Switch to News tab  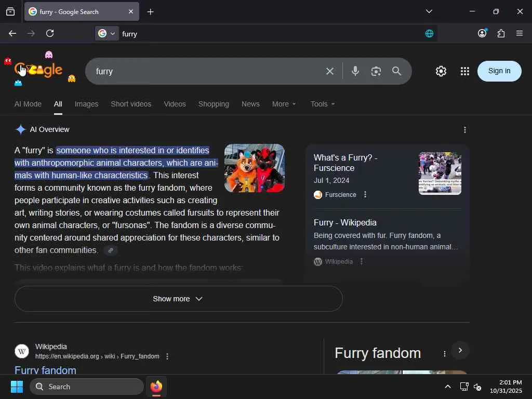(x=250, y=104)
